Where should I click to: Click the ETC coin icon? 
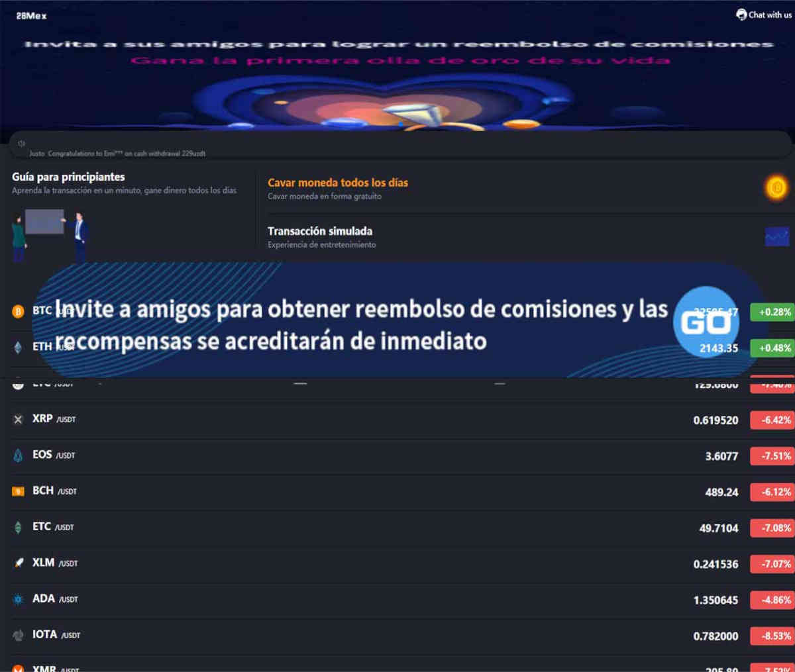(19, 527)
